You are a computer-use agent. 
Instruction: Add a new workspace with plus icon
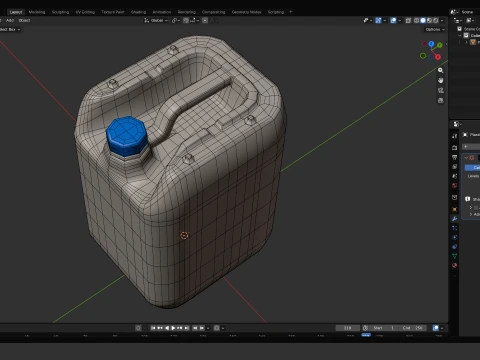click(290, 12)
